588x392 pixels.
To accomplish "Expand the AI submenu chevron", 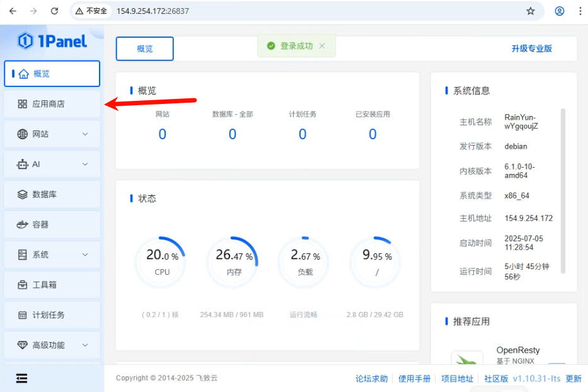I will [85, 164].
